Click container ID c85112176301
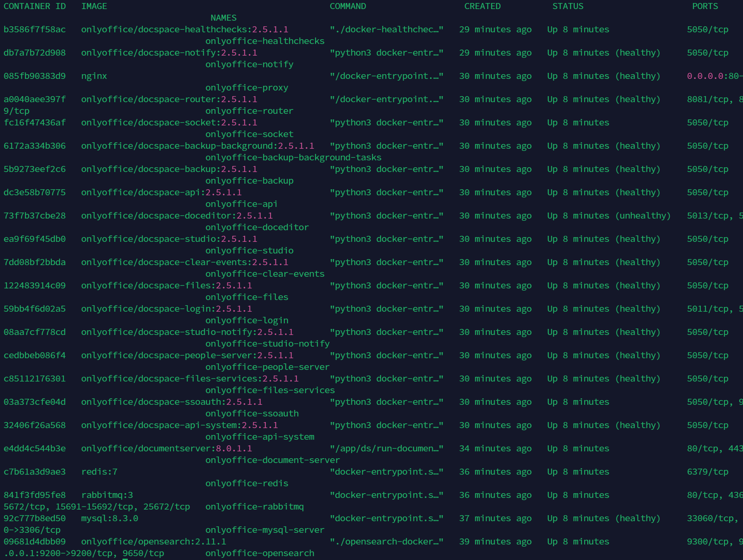743x560 pixels. pos(35,379)
